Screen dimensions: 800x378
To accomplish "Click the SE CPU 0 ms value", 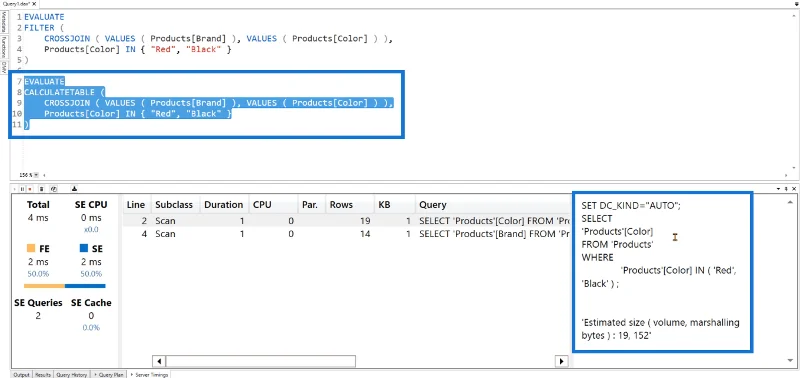I will click(x=91, y=218).
